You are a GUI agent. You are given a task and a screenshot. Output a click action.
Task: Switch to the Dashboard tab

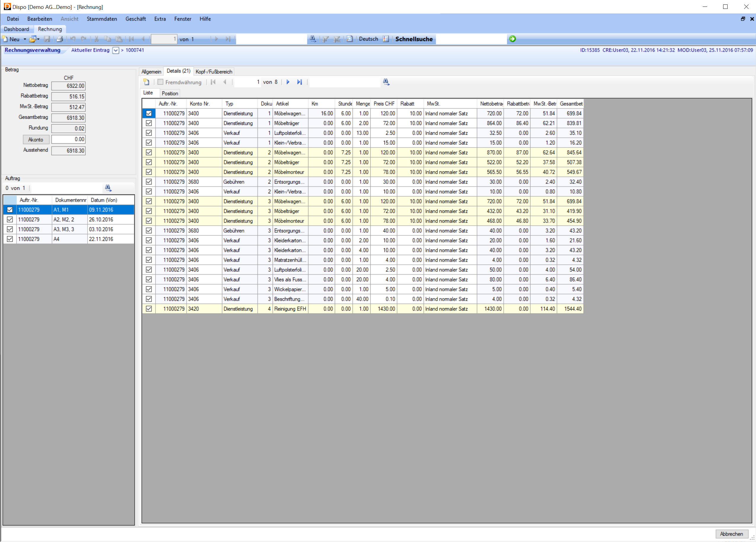(x=17, y=29)
